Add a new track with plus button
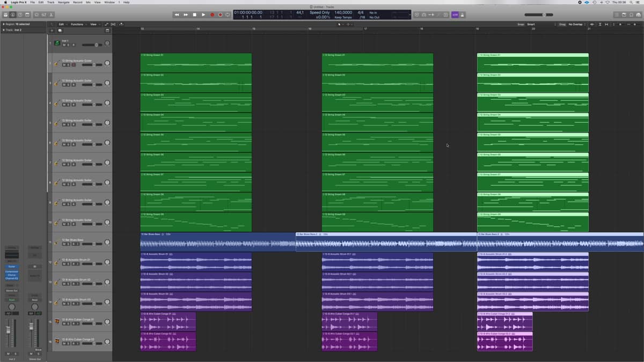This screenshot has height=362, width=644. pos(52,31)
